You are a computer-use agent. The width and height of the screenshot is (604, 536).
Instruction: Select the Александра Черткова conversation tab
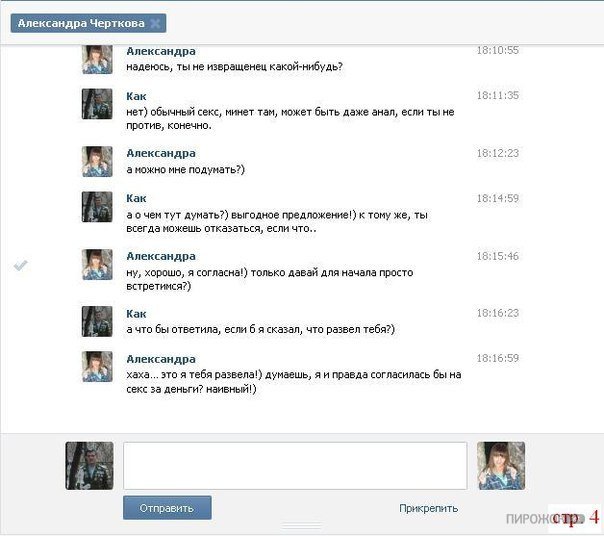88,23
